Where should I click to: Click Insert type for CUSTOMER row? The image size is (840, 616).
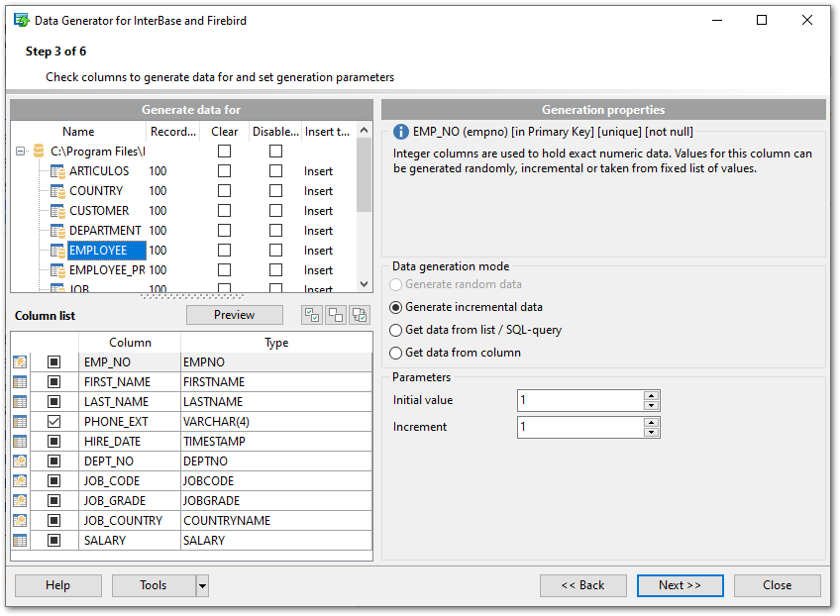318,211
